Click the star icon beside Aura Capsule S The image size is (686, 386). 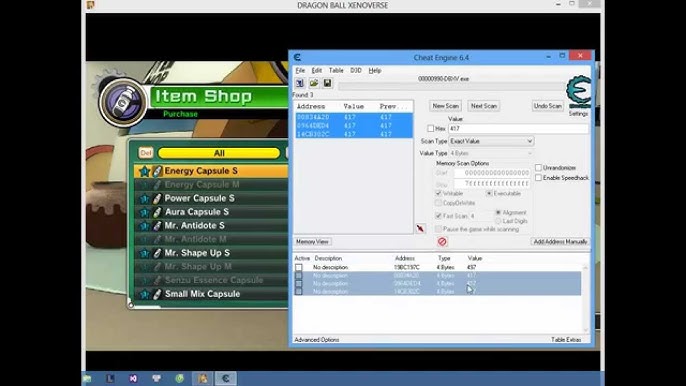click(144, 212)
